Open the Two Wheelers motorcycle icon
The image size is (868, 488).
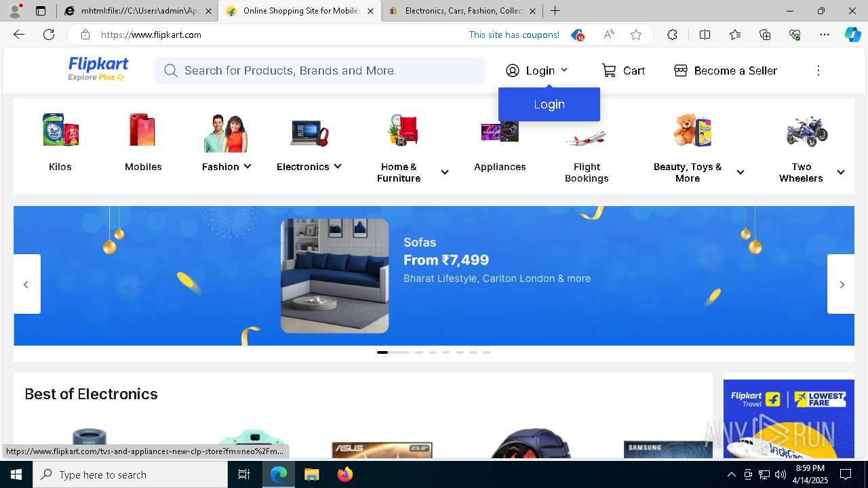coord(807,131)
